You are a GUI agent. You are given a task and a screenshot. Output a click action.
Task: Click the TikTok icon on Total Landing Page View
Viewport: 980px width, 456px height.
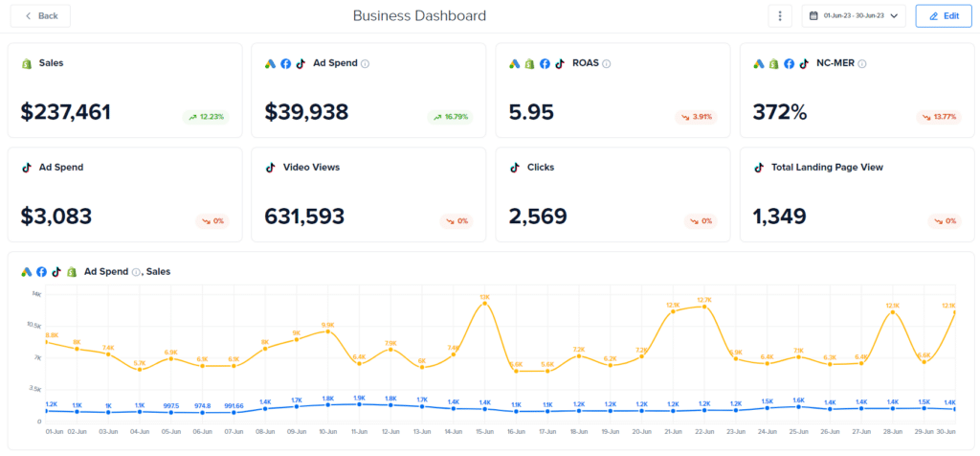pyautogui.click(x=759, y=167)
